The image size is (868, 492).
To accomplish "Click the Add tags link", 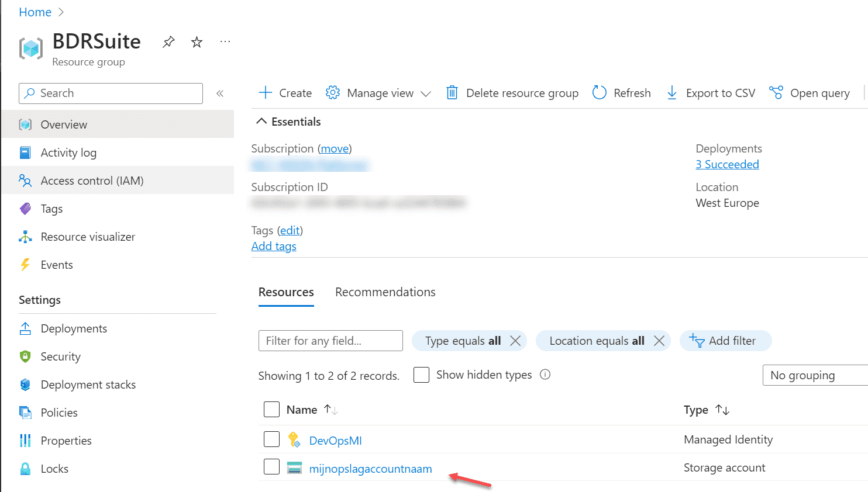I will click(274, 246).
